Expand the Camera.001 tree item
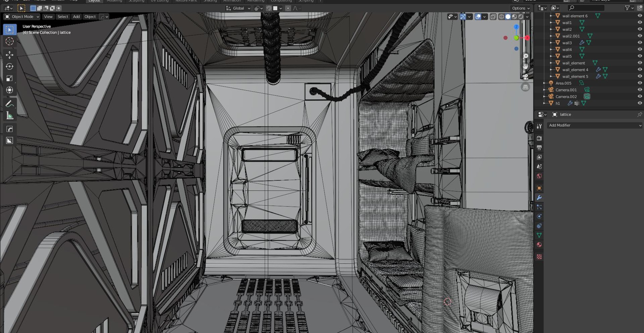Screen dimensions: 644x333 tap(544, 90)
